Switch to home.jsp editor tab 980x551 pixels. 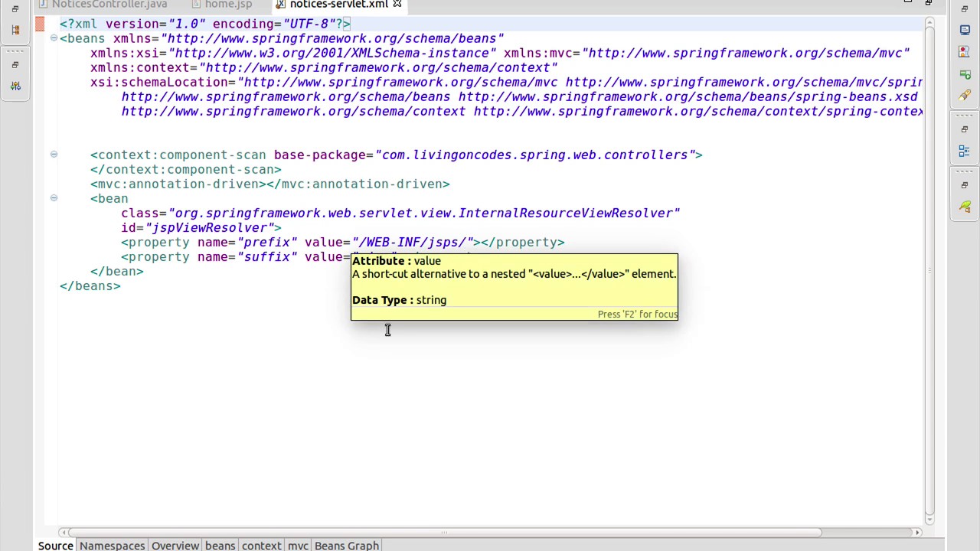tap(222, 5)
